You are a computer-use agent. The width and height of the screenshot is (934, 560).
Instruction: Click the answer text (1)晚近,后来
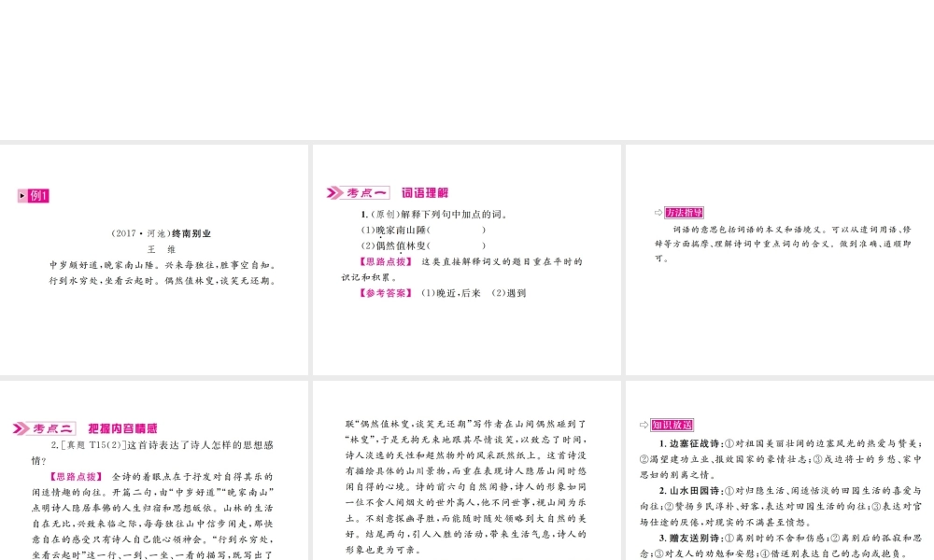pos(450,293)
